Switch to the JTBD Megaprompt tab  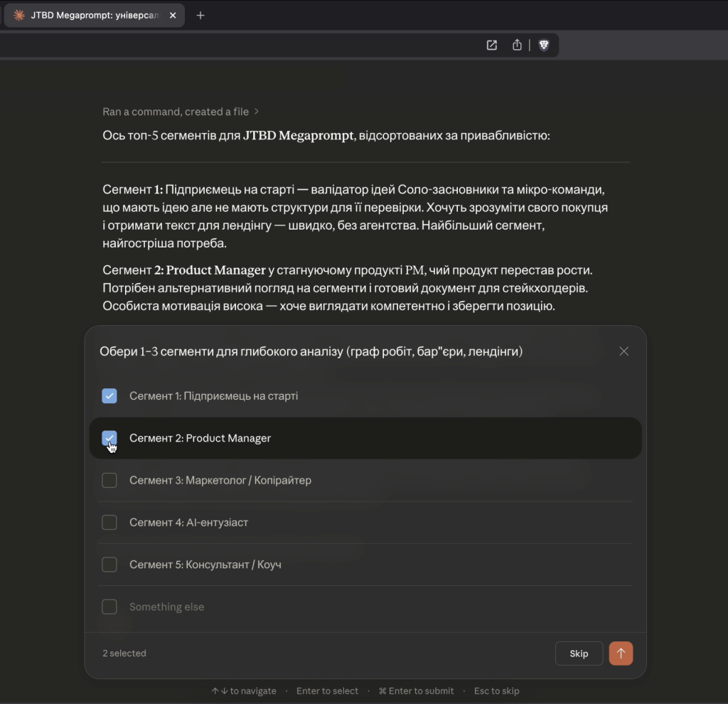[x=92, y=14]
